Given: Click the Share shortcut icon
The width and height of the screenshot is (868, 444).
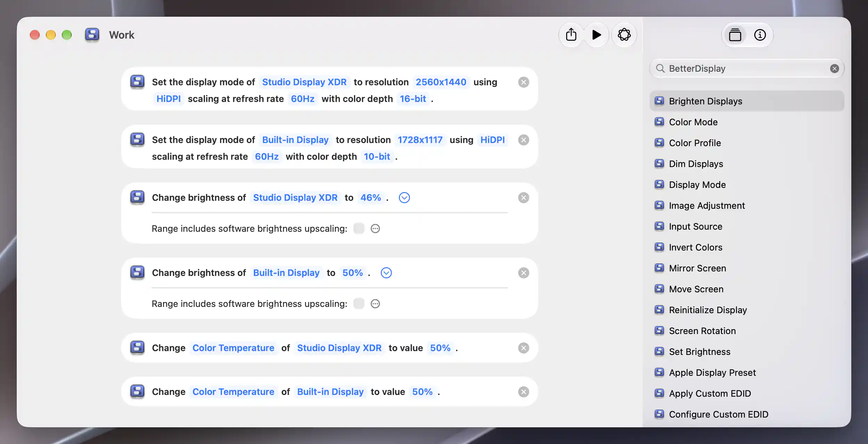Looking at the screenshot, I should coord(571,35).
